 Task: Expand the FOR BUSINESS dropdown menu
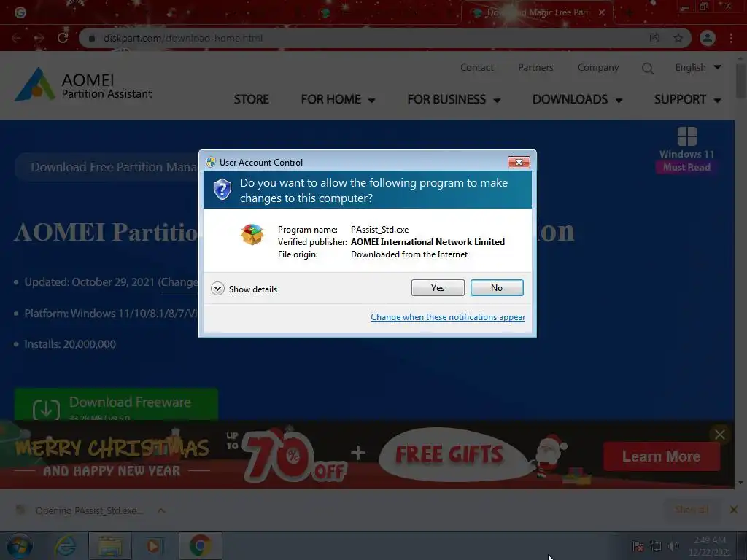(454, 99)
